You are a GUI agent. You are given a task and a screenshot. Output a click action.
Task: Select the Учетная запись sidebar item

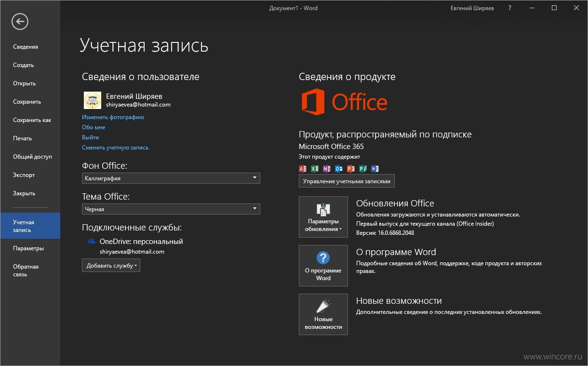(30, 226)
